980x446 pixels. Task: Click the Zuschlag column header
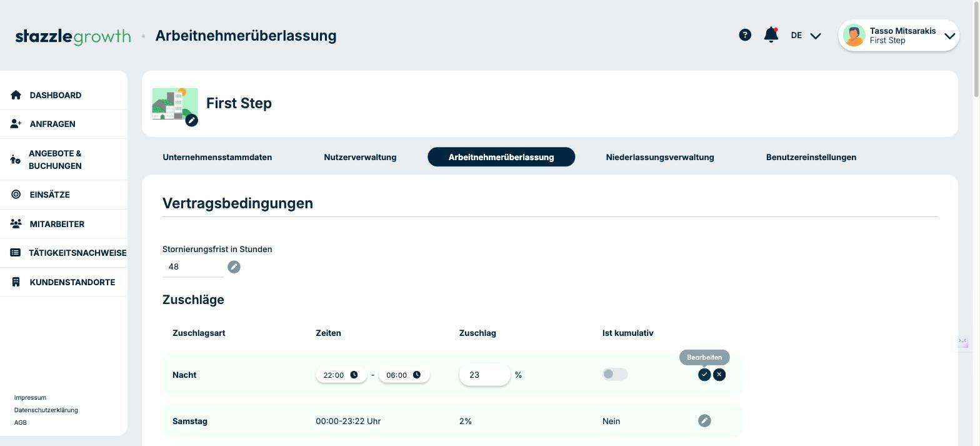click(x=477, y=333)
